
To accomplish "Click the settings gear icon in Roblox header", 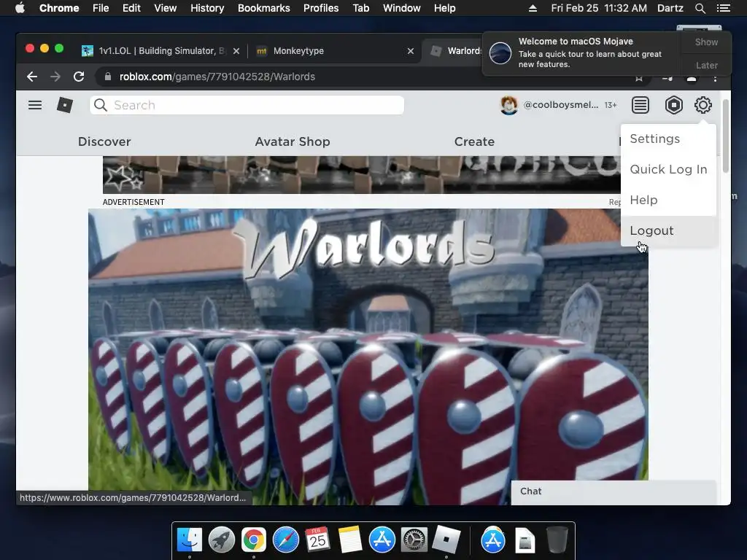I will [x=703, y=105].
